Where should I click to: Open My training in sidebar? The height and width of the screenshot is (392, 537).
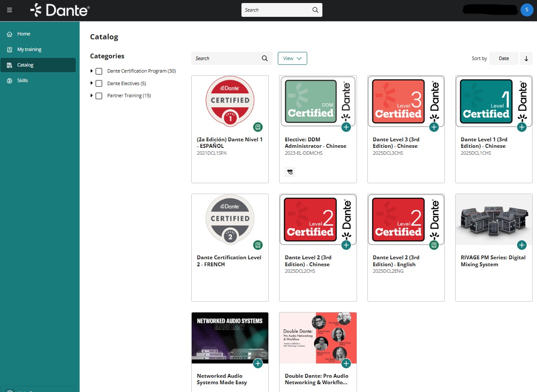(38, 49)
